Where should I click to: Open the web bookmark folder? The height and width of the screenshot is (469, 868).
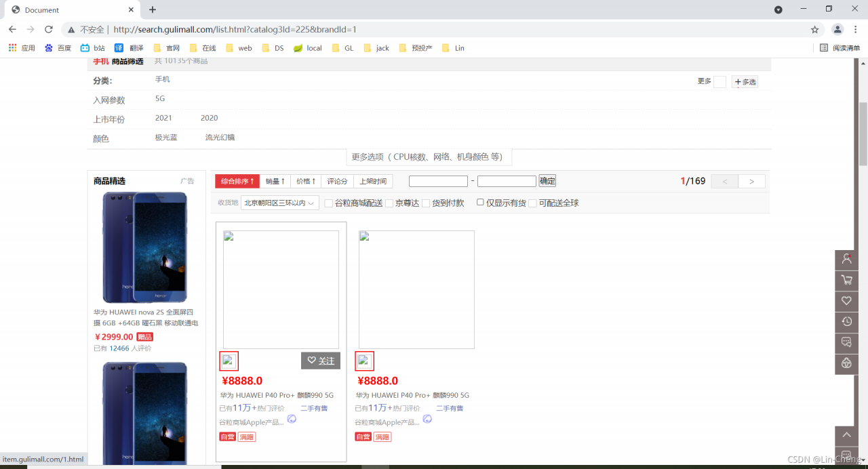click(x=239, y=48)
